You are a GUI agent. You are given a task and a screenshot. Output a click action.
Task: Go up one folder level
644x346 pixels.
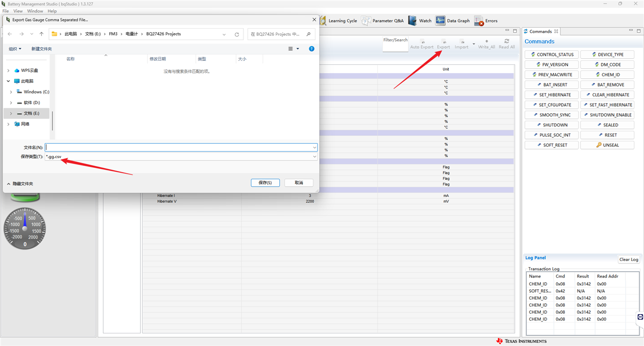(41, 34)
